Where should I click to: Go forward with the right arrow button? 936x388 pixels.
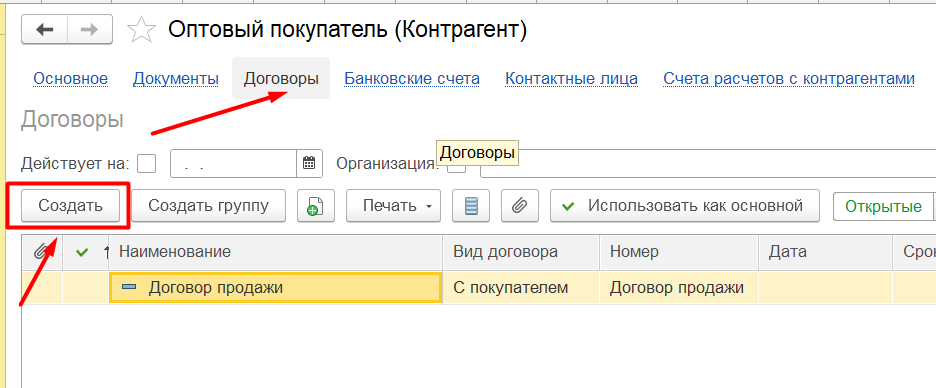click(90, 29)
